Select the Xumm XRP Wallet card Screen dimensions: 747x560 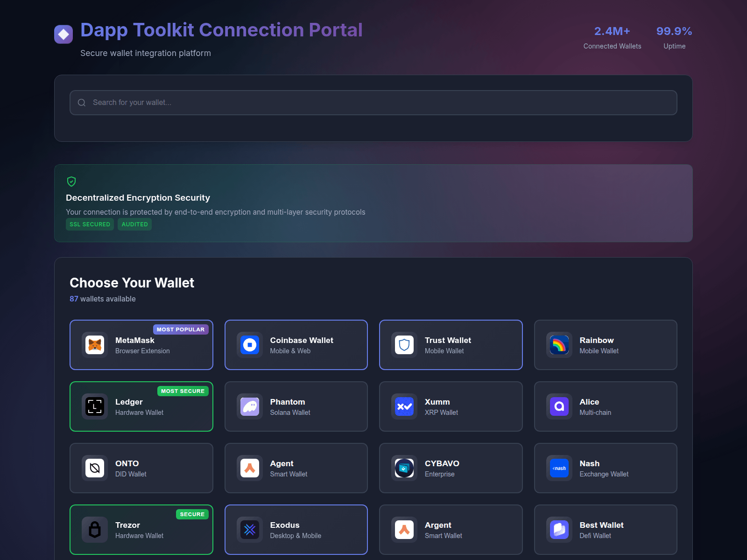(x=451, y=406)
